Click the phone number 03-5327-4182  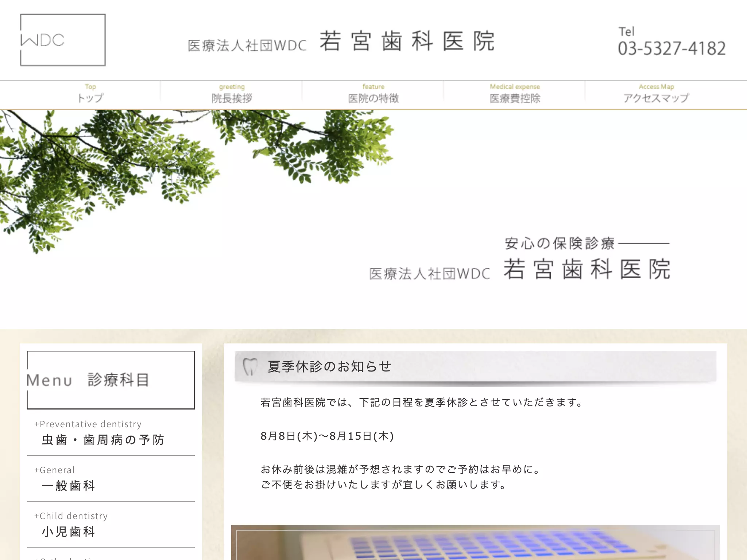coord(671,48)
